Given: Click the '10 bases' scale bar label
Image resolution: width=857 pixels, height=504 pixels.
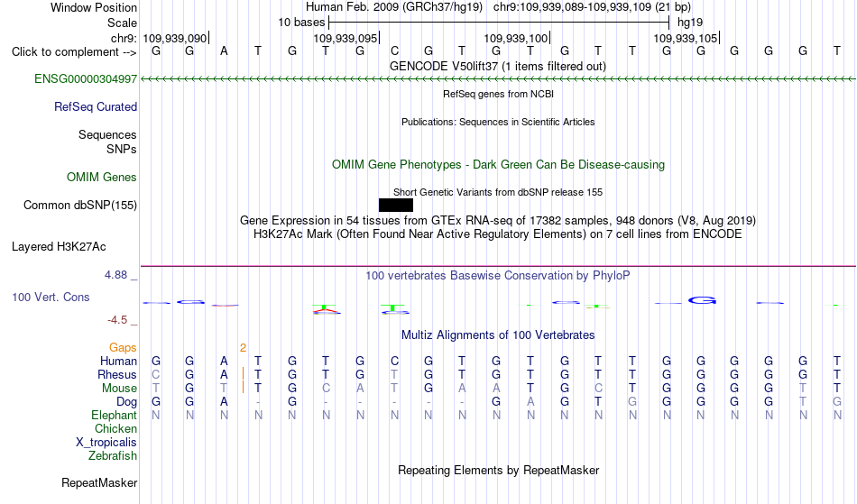Looking at the screenshot, I should (x=301, y=23).
